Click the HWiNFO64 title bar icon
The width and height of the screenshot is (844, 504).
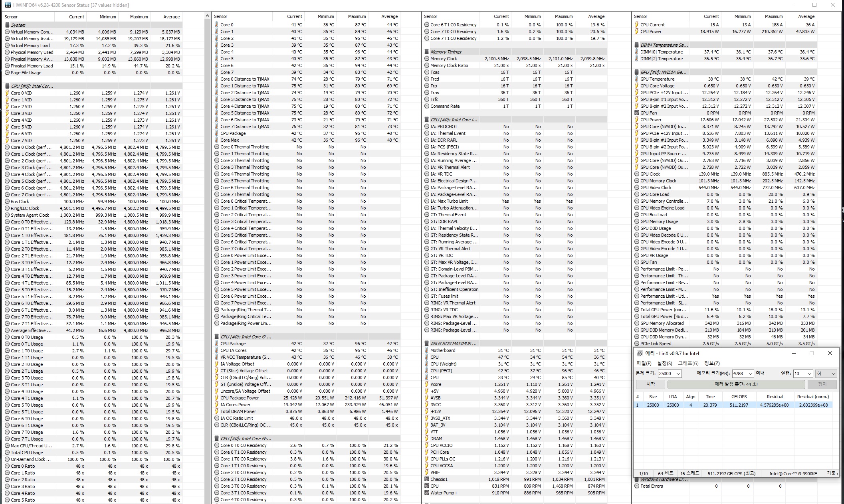pos(7,5)
